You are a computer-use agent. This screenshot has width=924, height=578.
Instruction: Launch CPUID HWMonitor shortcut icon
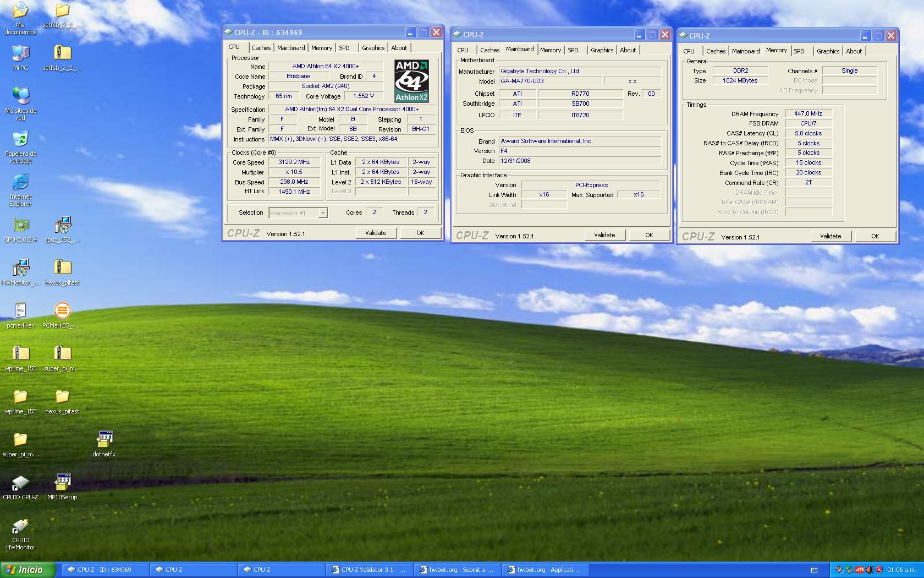point(20,533)
